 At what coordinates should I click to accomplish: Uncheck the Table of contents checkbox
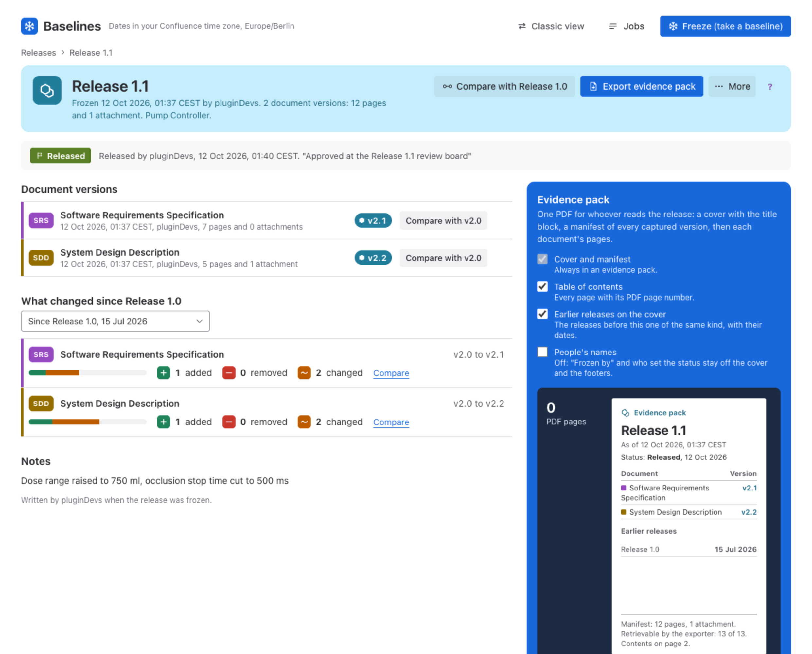(x=542, y=287)
